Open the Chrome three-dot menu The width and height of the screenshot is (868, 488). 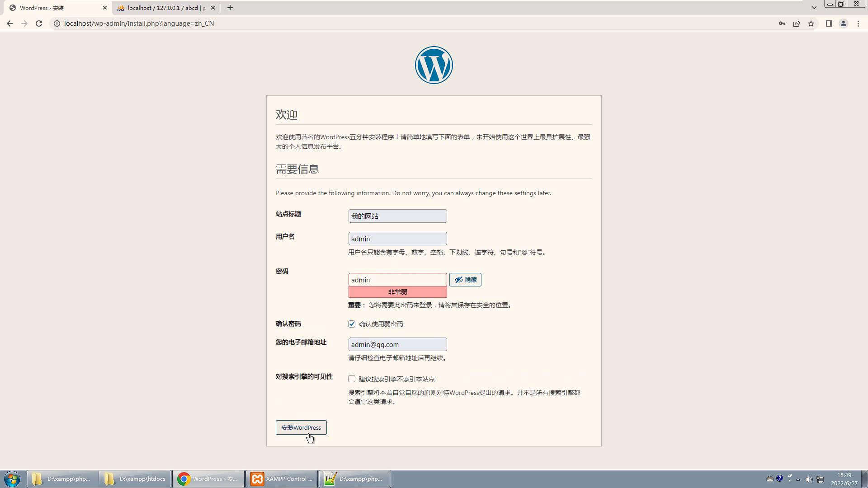[x=858, y=23]
